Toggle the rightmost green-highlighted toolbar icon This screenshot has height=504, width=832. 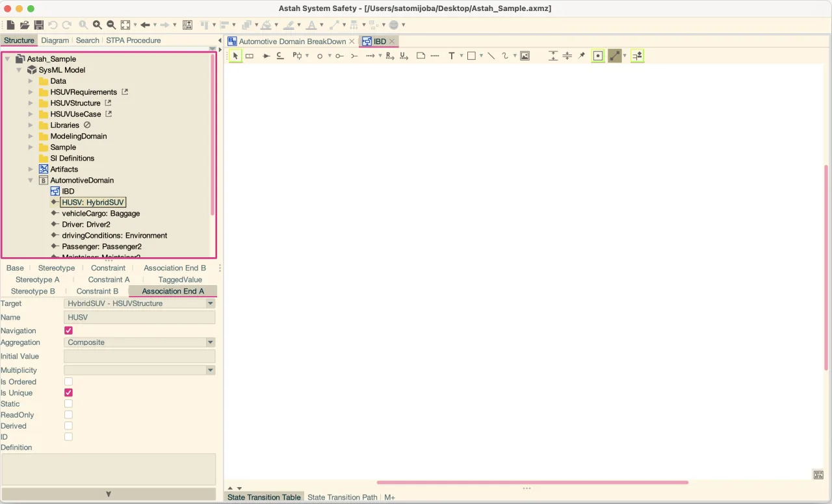coord(638,56)
